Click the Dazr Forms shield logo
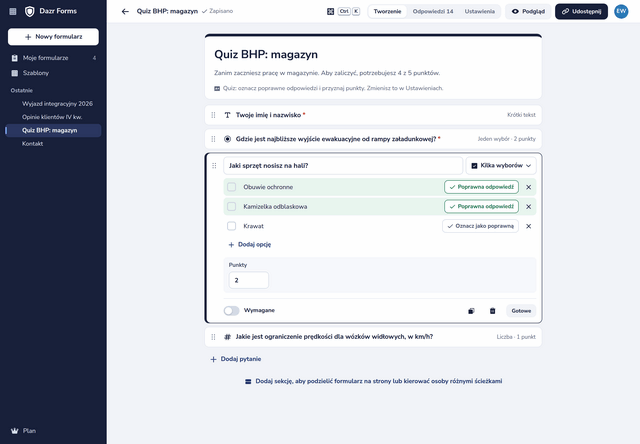The height and width of the screenshot is (444, 640). 29,11
